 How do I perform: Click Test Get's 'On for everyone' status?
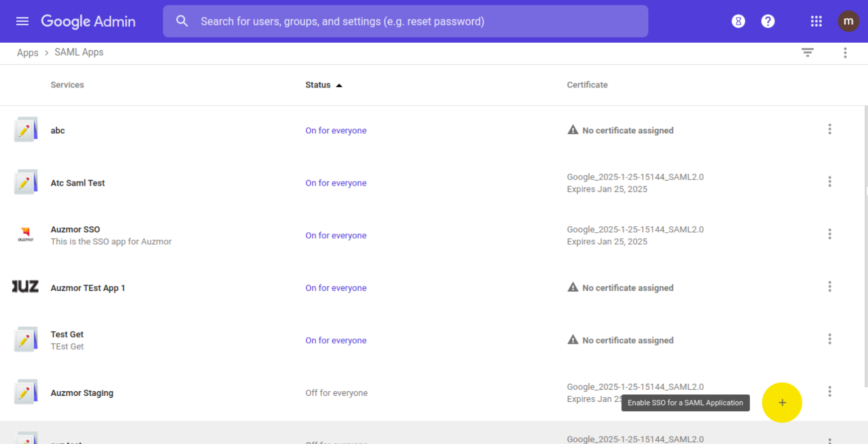click(x=336, y=341)
